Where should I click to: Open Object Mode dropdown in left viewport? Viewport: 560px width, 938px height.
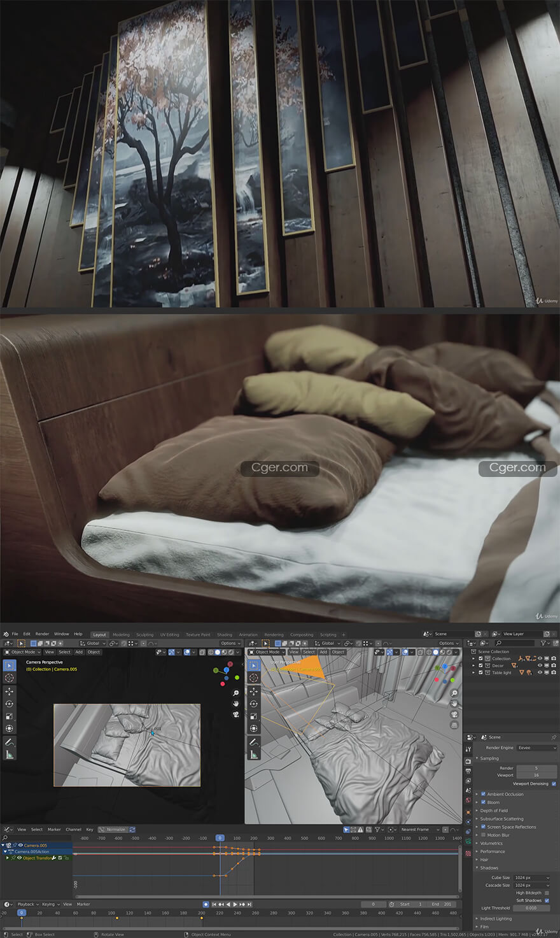24,652
